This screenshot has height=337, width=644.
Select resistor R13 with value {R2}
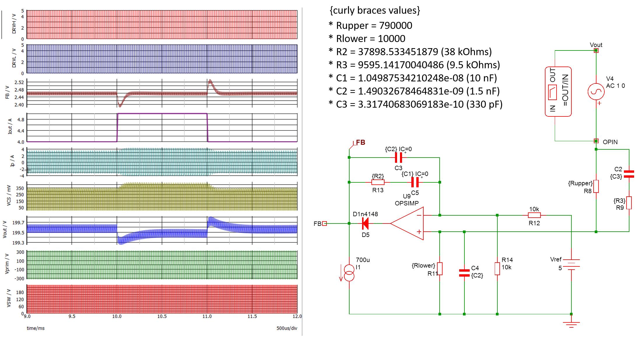pyautogui.click(x=378, y=182)
